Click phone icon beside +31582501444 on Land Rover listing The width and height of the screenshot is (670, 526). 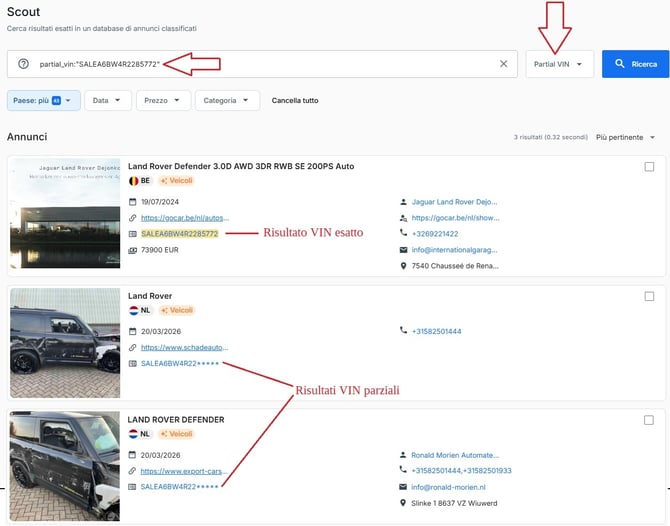pos(403,330)
